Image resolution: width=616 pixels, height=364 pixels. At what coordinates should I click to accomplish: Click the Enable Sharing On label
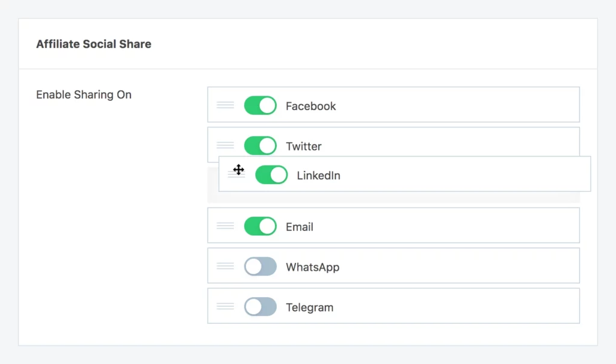83,94
